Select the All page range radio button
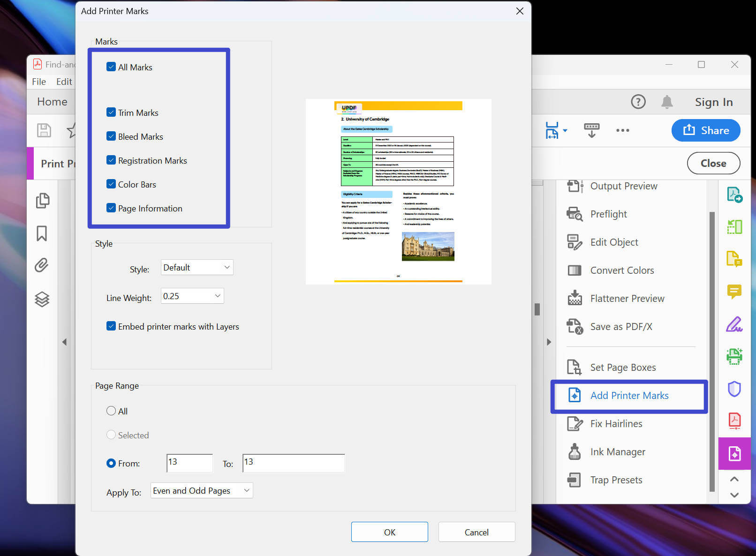756x556 pixels. (x=111, y=411)
